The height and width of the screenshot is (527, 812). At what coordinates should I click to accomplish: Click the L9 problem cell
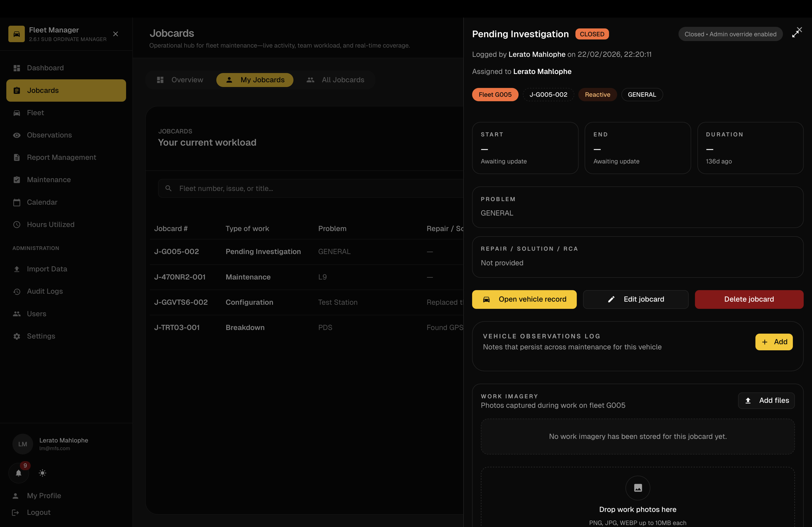click(x=322, y=277)
